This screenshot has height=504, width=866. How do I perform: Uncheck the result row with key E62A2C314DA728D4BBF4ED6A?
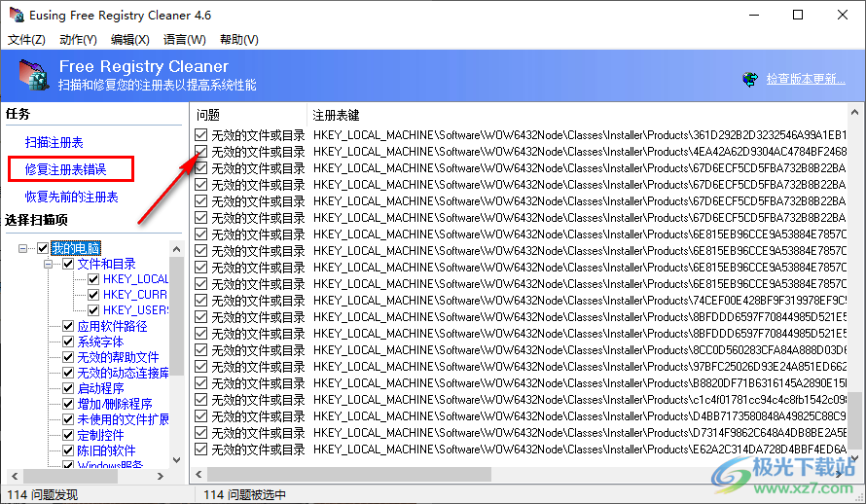(x=201, y=450)
